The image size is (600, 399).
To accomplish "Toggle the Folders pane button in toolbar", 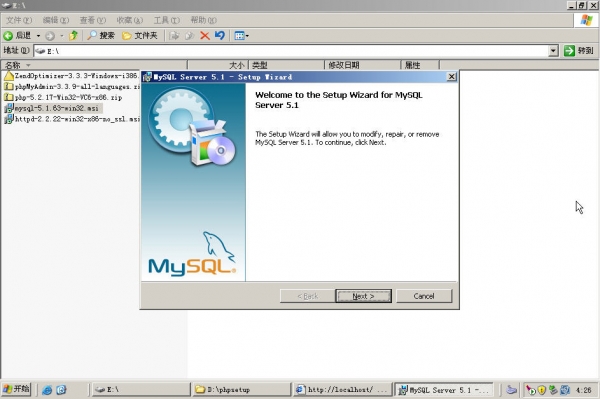I will point(140,36).
